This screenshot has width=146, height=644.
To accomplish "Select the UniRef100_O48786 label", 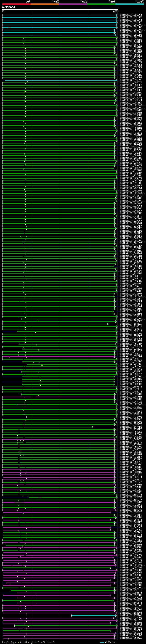I will point(131,437).
